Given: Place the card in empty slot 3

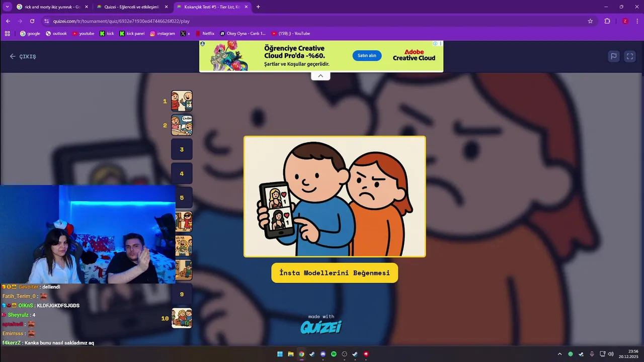Looking at the screenshot, I should click(182, 149).
